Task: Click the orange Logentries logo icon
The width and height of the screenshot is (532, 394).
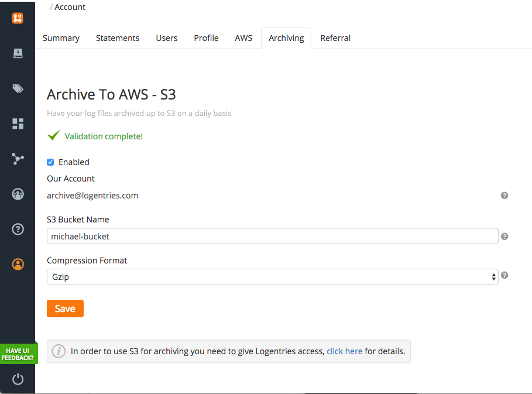Action: click(x=18, y=18)
